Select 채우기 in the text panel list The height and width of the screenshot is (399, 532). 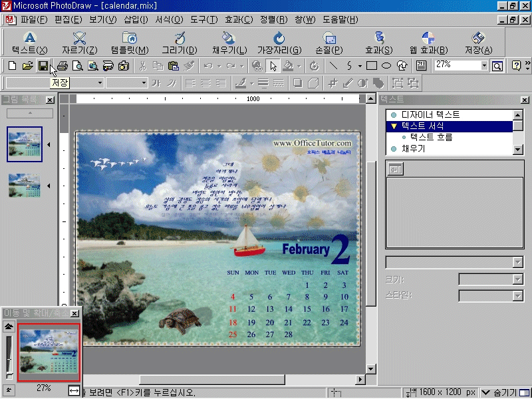coord(413,148)
